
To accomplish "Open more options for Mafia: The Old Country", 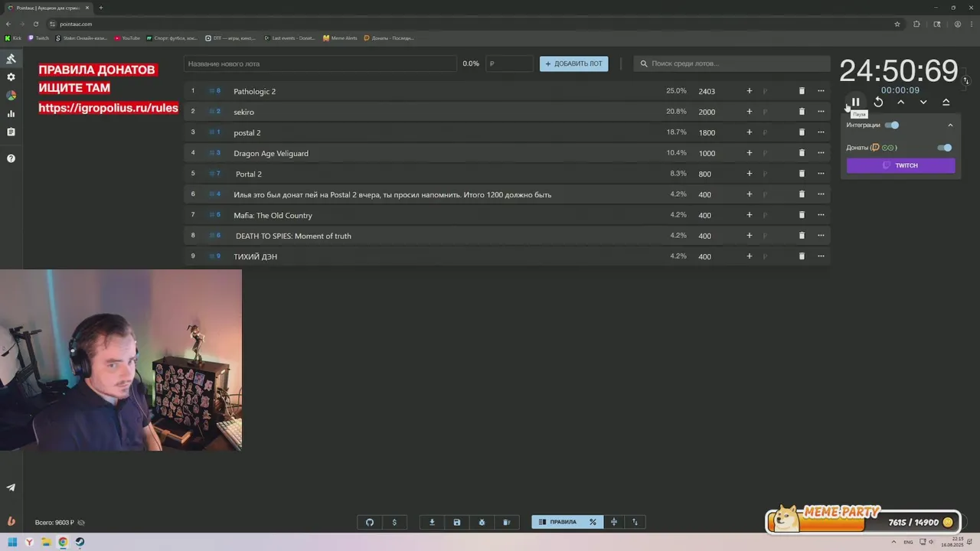I will tap(821, 215).
